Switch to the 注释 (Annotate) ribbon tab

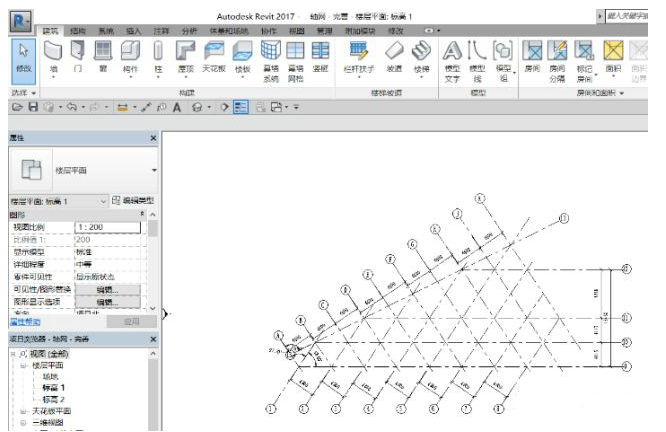(160, 31)
